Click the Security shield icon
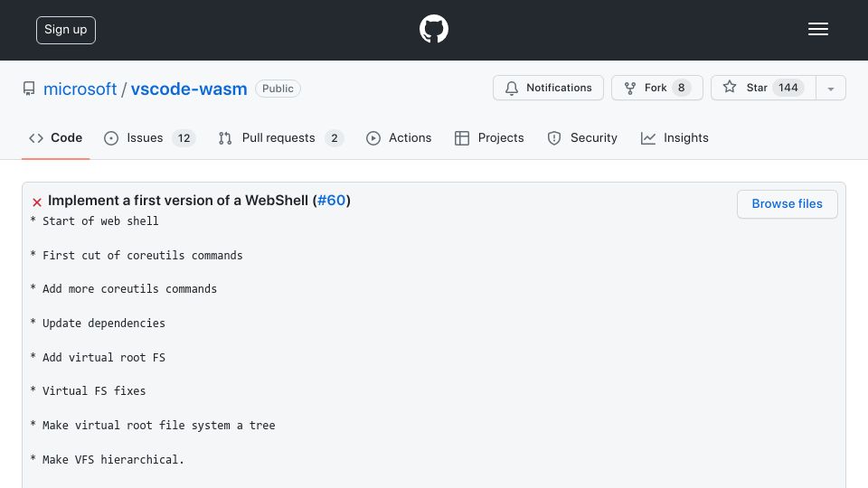The width and height of the screenshot is (868, 488). 553,138
